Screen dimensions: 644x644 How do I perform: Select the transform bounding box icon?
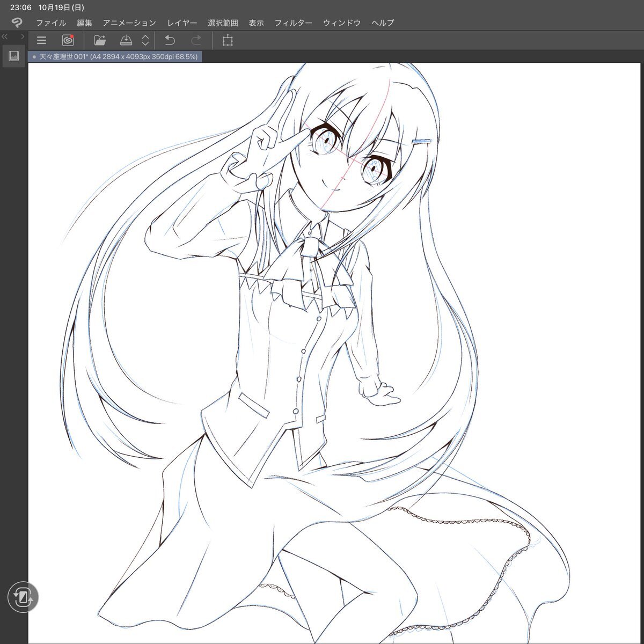(x=228, y=40)
